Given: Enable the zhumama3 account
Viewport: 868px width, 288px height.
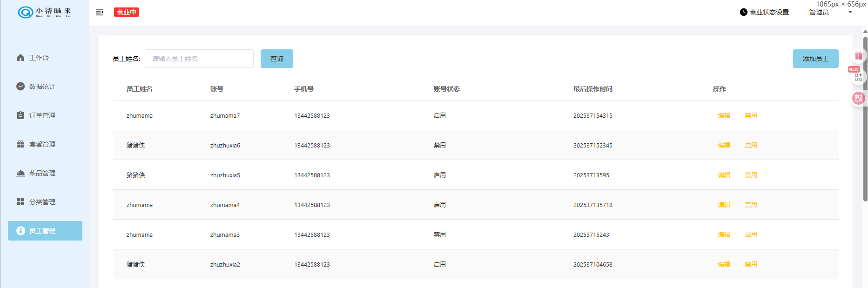Looking at the screenshot, I should coord(751,234).
